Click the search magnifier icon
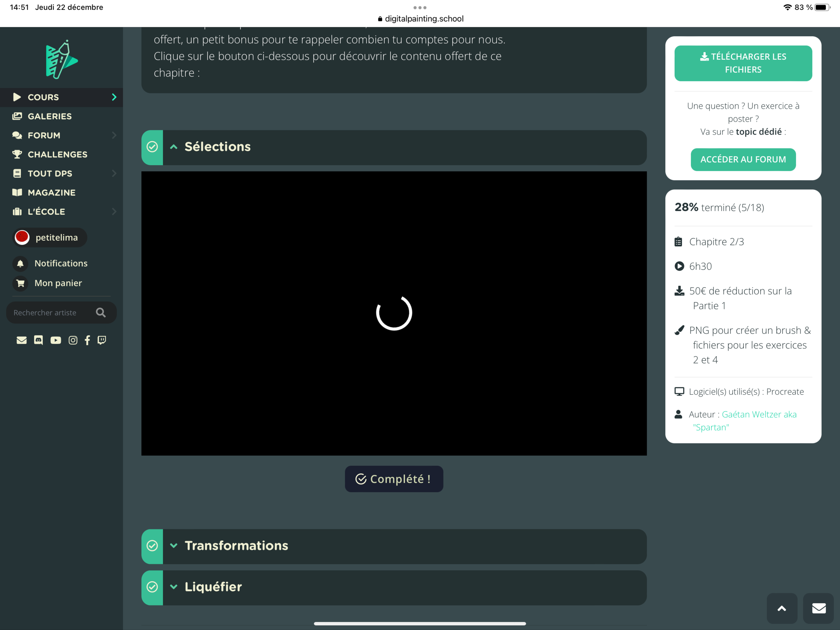The height and width of the screenshot is (630, 840). 101,313
